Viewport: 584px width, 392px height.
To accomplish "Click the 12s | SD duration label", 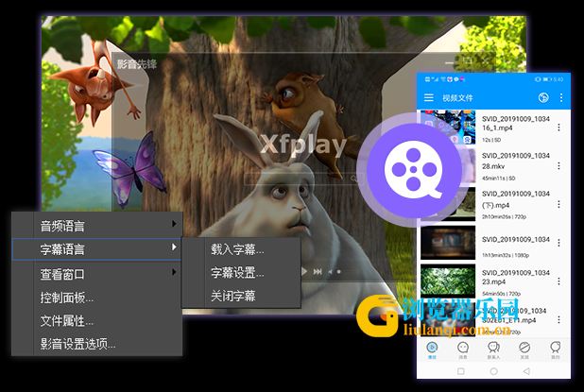I will [491, 140].
